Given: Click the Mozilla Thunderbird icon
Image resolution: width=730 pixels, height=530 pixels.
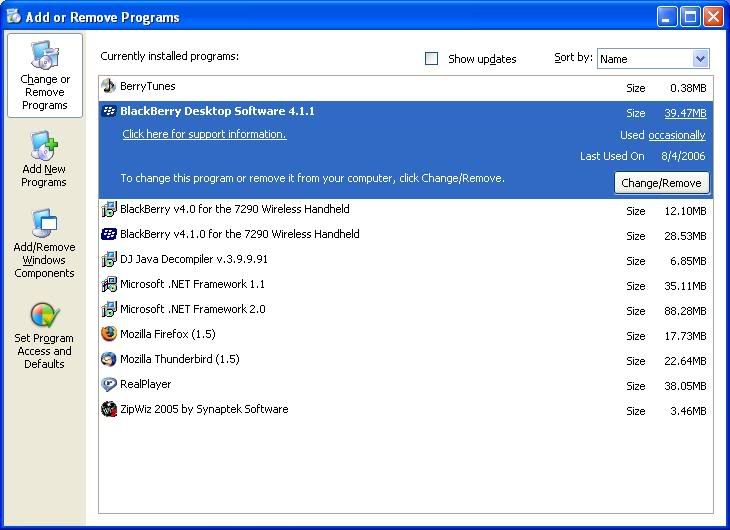Looking at the screenshot, I should 109,359.
